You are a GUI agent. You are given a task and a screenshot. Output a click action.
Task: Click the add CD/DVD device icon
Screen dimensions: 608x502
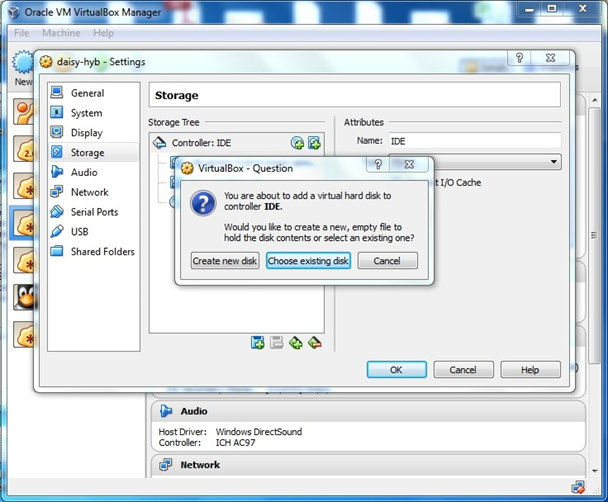(x=297, y=143)
